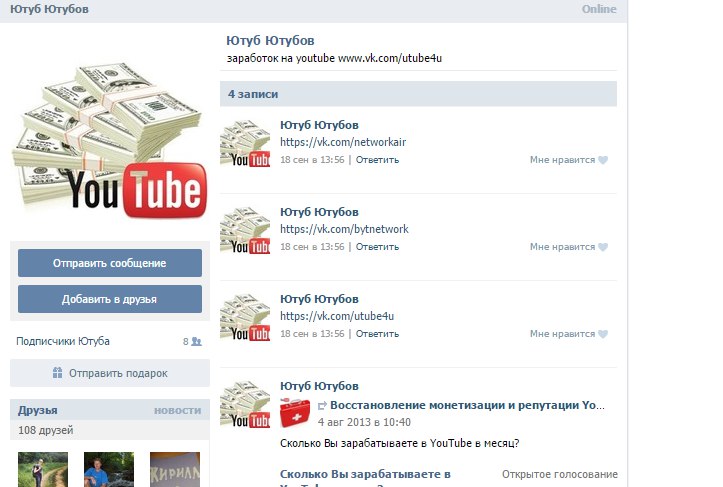The height and width of the screenshot is (487, 723).
Task: Click the 4 авг 2013 в 10:40 timestamp
Action: pyautogui.click(x=364, y=422)
